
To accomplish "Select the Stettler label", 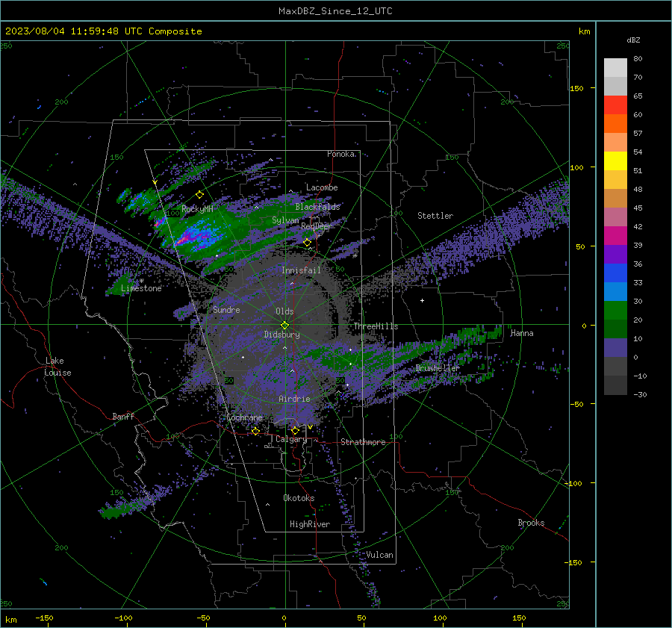I will click(x=435, y=216).
